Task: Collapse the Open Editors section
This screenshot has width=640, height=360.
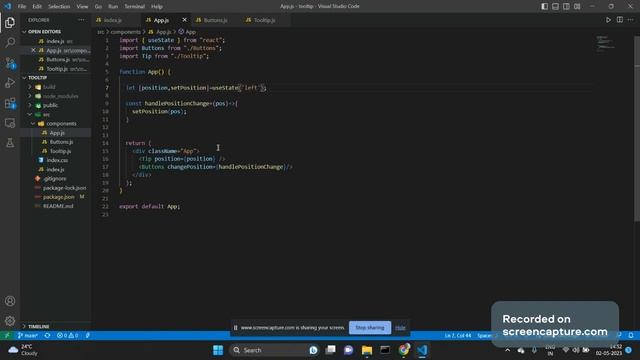Action: (x=44, y=31)
